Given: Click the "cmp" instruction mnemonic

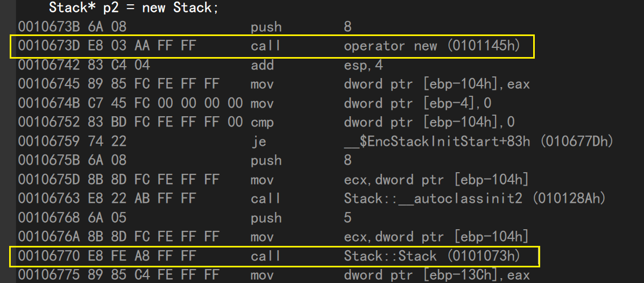Looking at the screenshot, I should pyautogui.click(x=263, y=123).
